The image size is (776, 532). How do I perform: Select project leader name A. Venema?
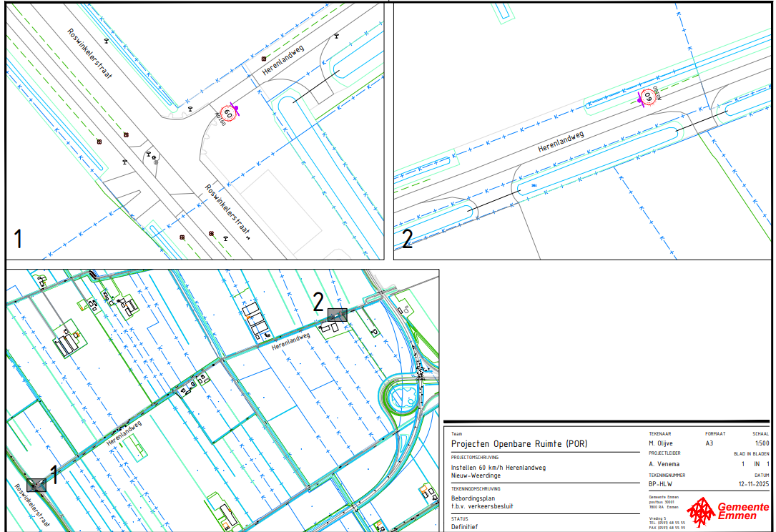tap(657, 463)
